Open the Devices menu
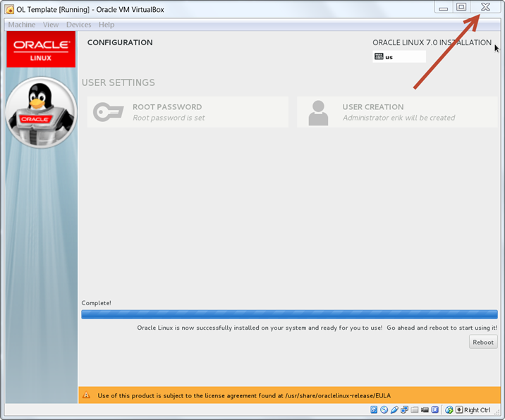The image size is (505, 420). tap(78, 25)
